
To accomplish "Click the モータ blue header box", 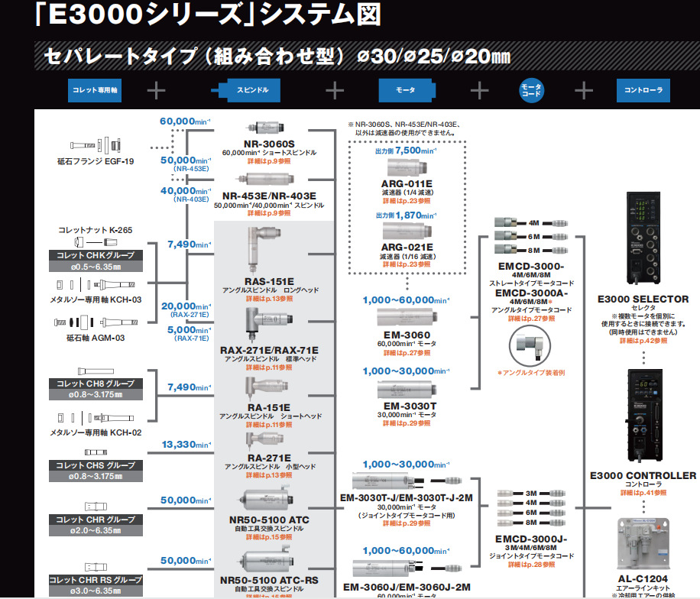I will (x=407, y=90).
